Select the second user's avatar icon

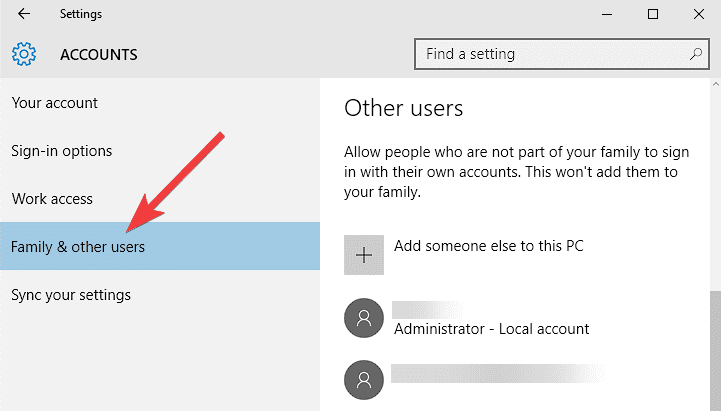click(x=364, y=379)
